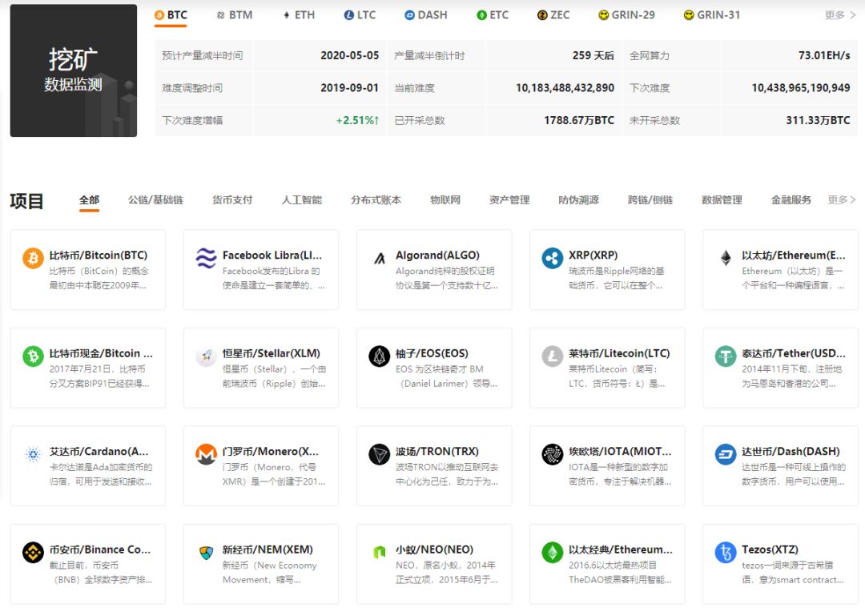
Task: Click the Bitcoin orange logo icon
Action: 33,258
